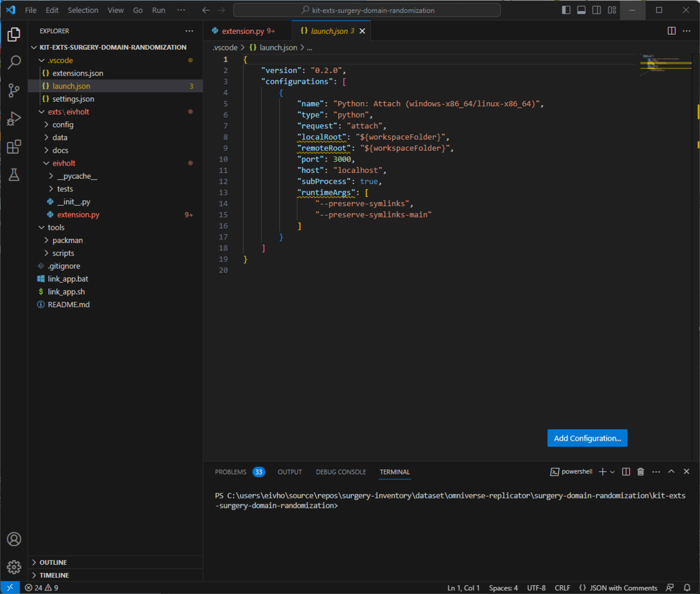This screenshot has height=594, width=700.
Task: Open the Source Control view
Action: point(14,90)
